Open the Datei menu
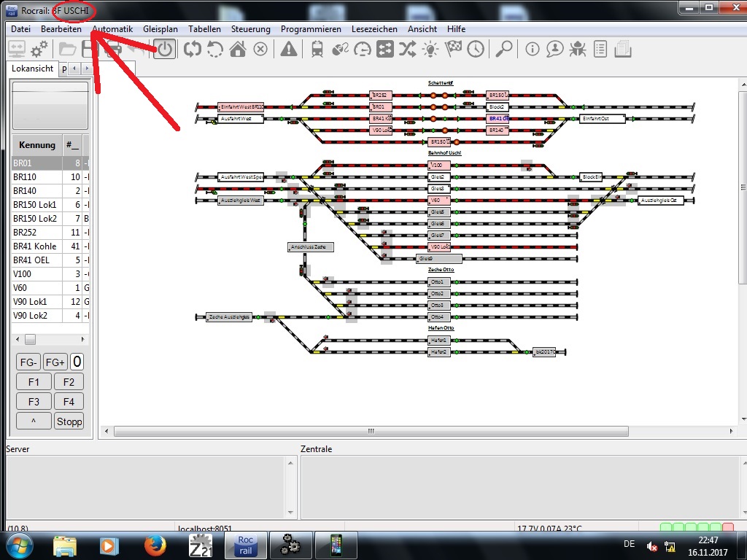The image size is (747, 560). pyautogui.click(x=20, y=29)
